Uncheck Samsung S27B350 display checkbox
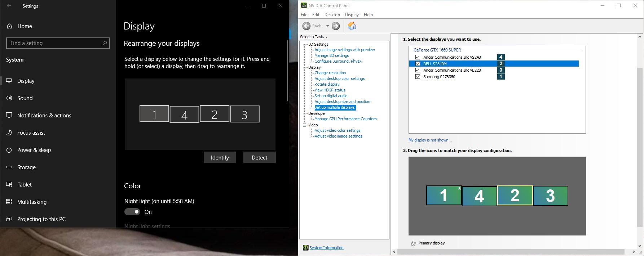This screenshot has width=644, height=256. pyautogui.click(x=418, y=76)
